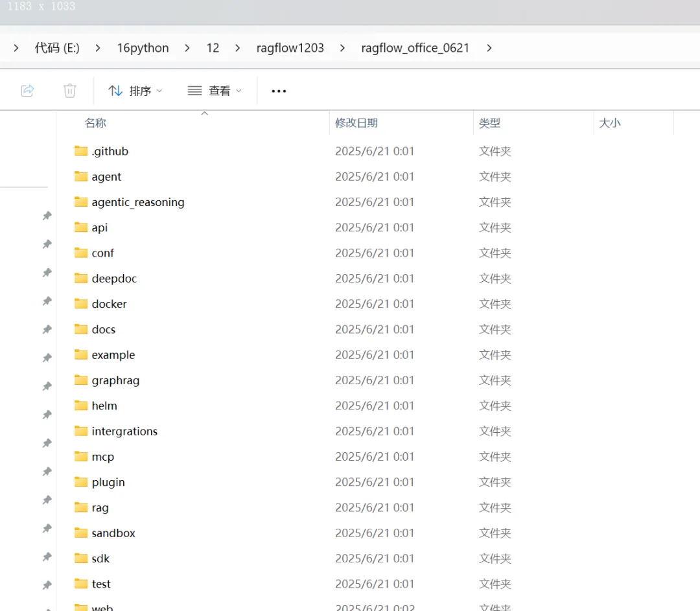Expand the chevron after ragflow_office_0621

tap(489, 48)
